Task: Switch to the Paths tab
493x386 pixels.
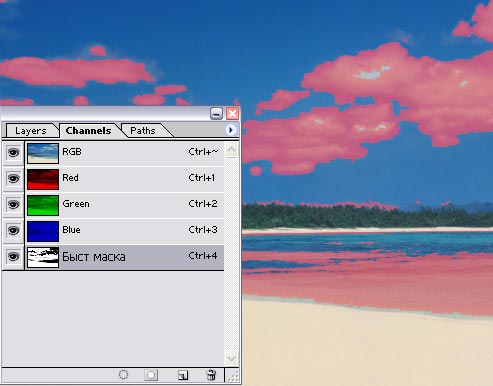Action: (143, 131)
